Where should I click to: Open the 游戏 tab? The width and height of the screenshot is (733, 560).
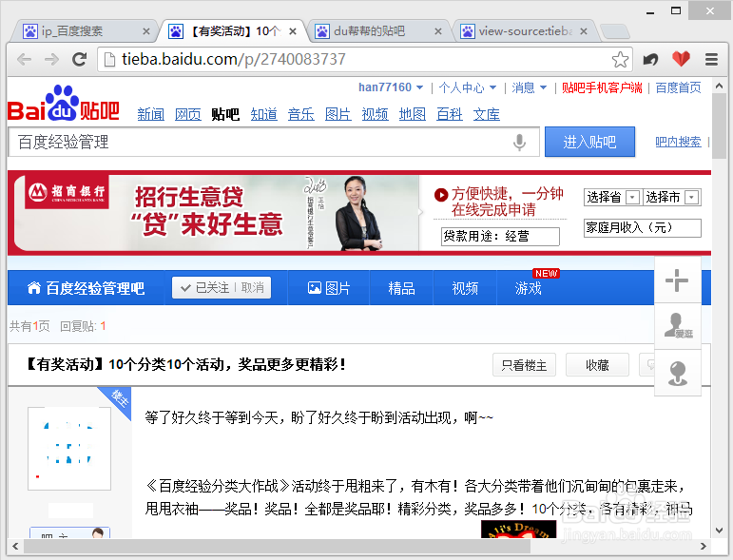point(529,288)
